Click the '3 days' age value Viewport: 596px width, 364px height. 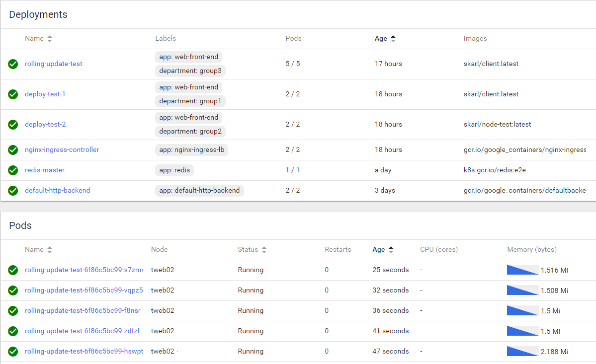point(385,190)
